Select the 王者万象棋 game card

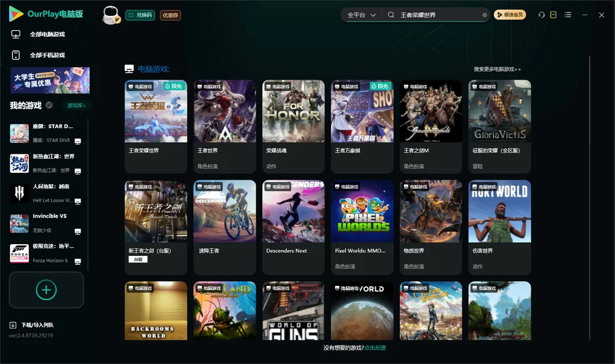[x=362, y=126]
